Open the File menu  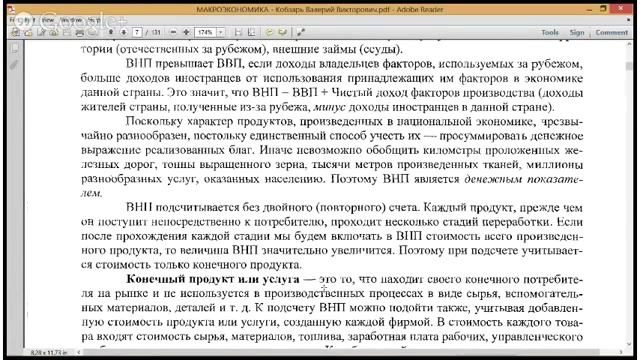point(12,20)
